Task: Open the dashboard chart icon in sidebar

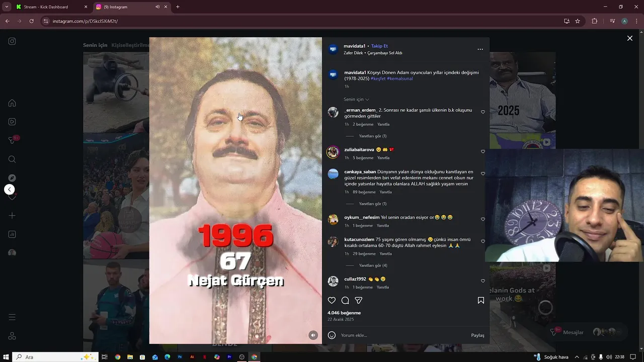Action: pyautogui.click(x=12, y=234)
